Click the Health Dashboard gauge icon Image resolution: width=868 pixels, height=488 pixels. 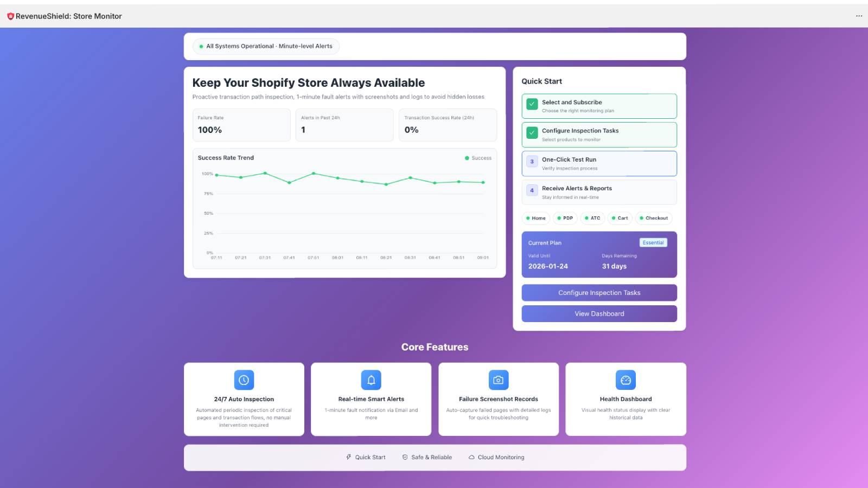point(626,380)
